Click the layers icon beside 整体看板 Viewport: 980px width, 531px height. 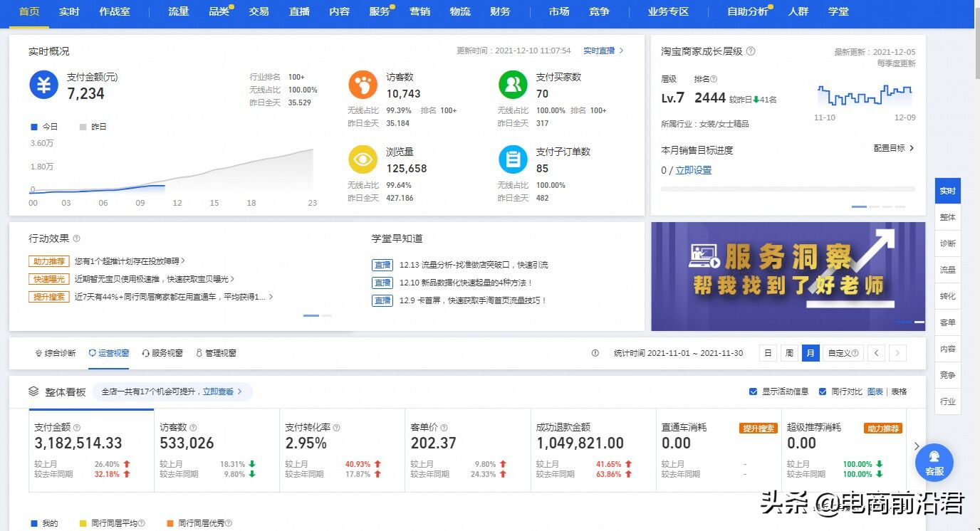(33, 391)
